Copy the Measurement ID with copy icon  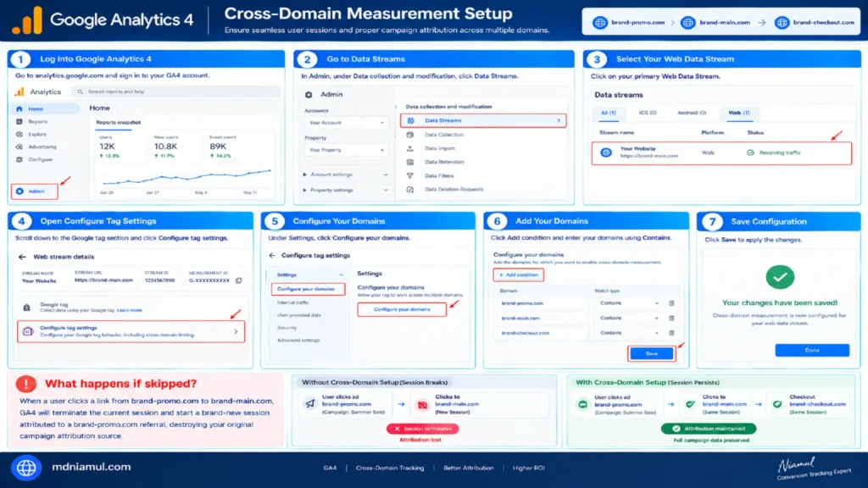click(x=238, y=280)
